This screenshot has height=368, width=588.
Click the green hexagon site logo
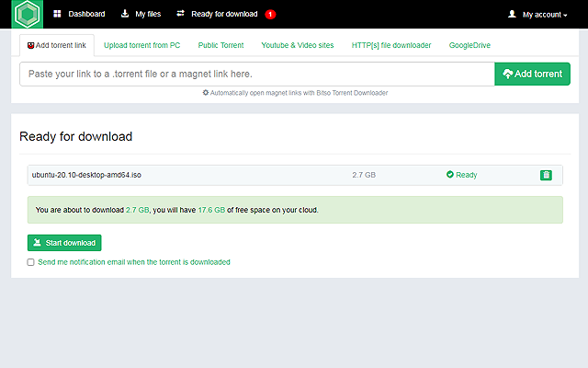tap(28, 15)
